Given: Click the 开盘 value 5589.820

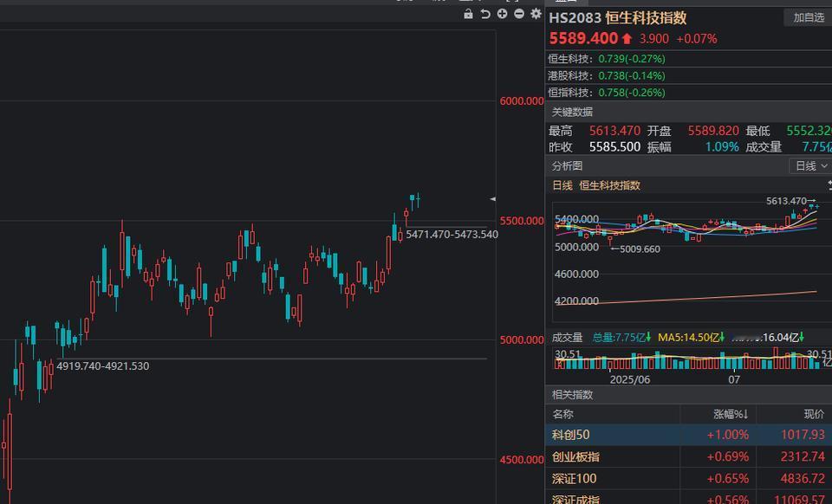Looking at the screenshot, I should [x=713, y=131].
